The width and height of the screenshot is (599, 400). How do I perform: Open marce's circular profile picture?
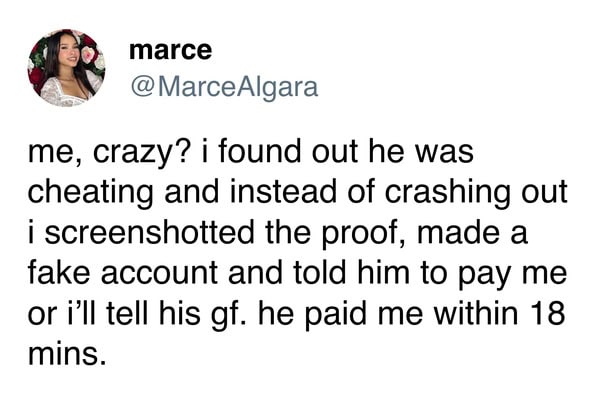(66, 68)
